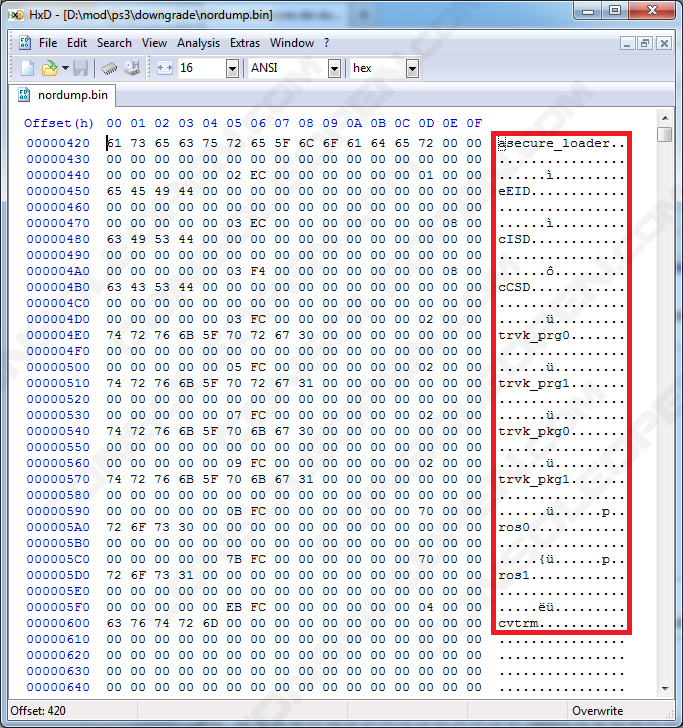Open the hex offset base dropdown
The width and height of the screenshot is (683, 728).
412,68
